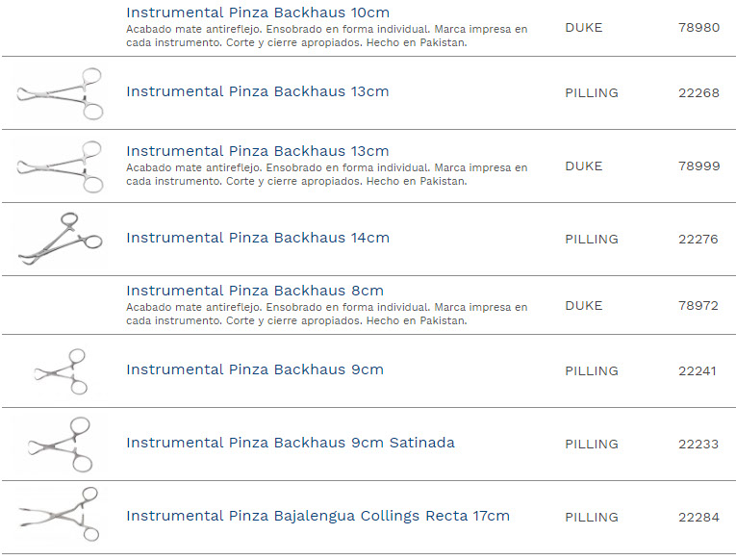Click the Pinza Backhaus 9cm title, code 22241
The image size is (736, 560).
click(x=255, y=369)
